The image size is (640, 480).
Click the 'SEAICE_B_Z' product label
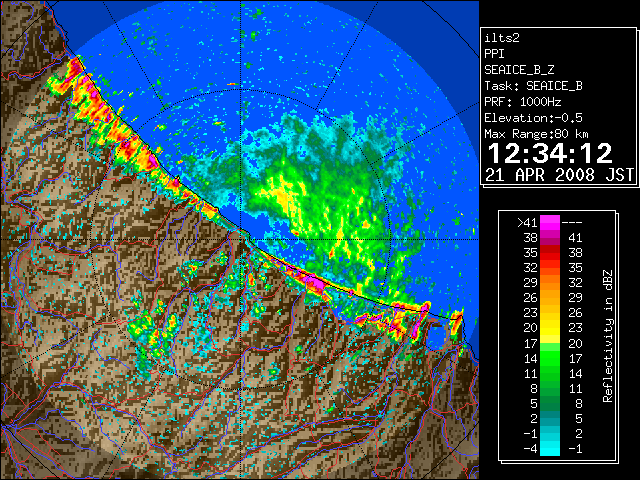click(519, 70)
